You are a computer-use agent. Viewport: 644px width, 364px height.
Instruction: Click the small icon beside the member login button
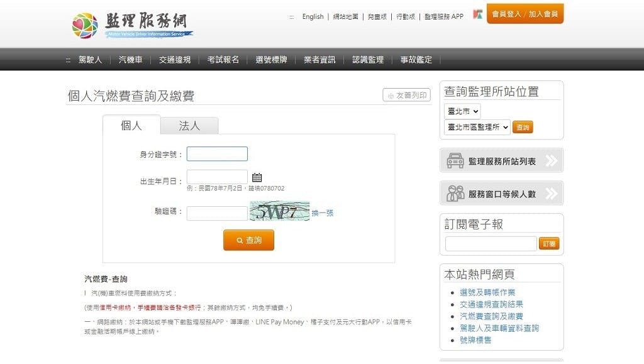(477, 14)
